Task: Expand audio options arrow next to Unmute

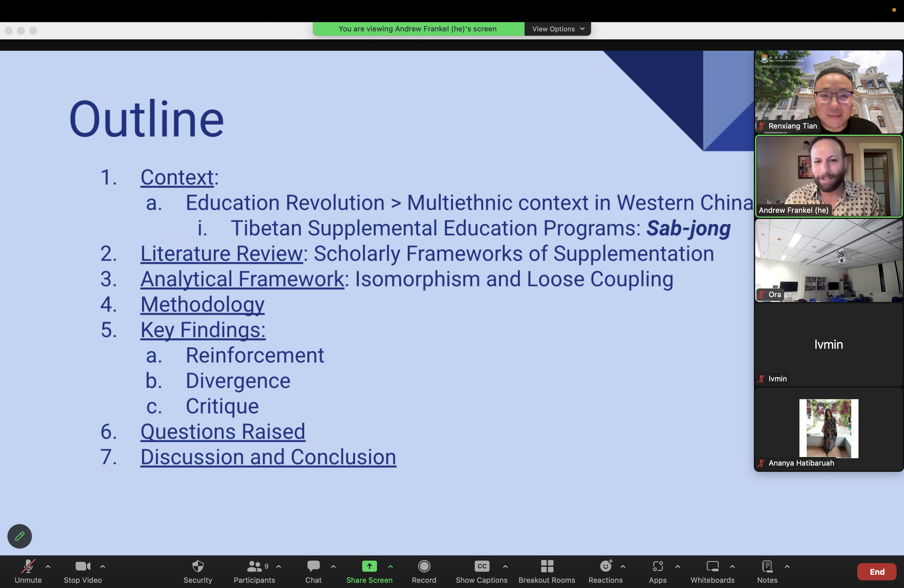Action: [48, 566]
